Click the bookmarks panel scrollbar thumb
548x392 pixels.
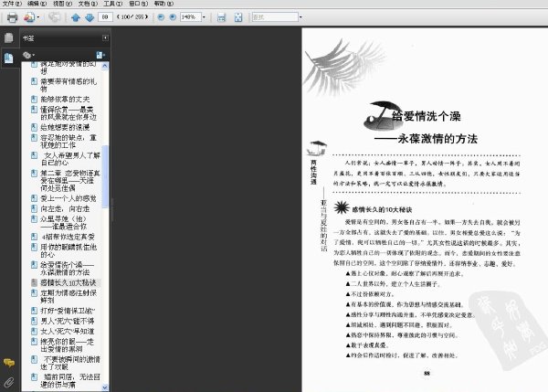coord(105,176)
